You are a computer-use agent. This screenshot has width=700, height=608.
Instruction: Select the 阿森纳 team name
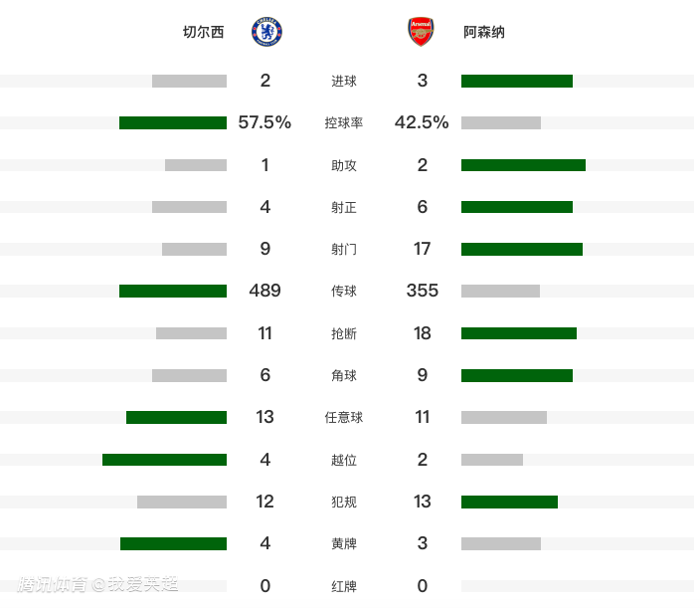pyautogui.click(x=484, y=32)
